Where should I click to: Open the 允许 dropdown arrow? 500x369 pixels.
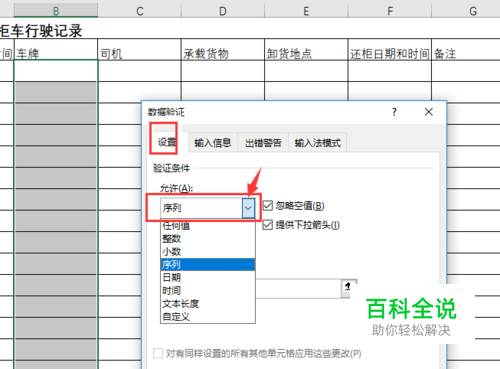248,208
